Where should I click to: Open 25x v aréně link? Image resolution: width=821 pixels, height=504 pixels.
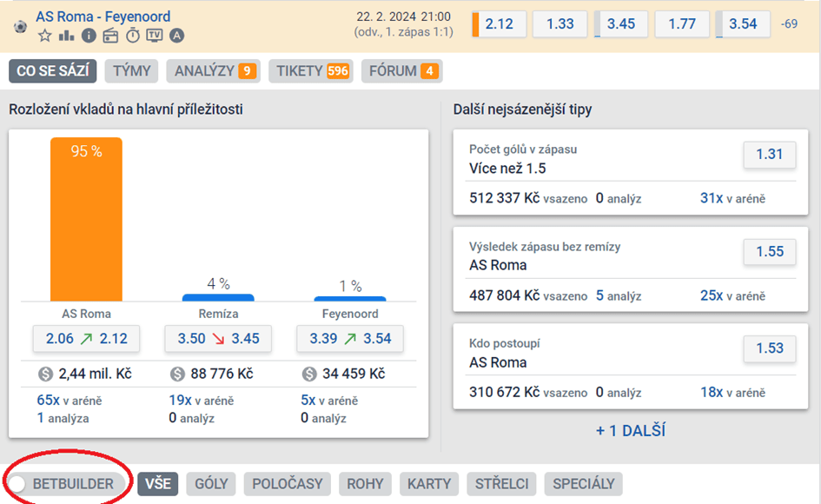732,295
